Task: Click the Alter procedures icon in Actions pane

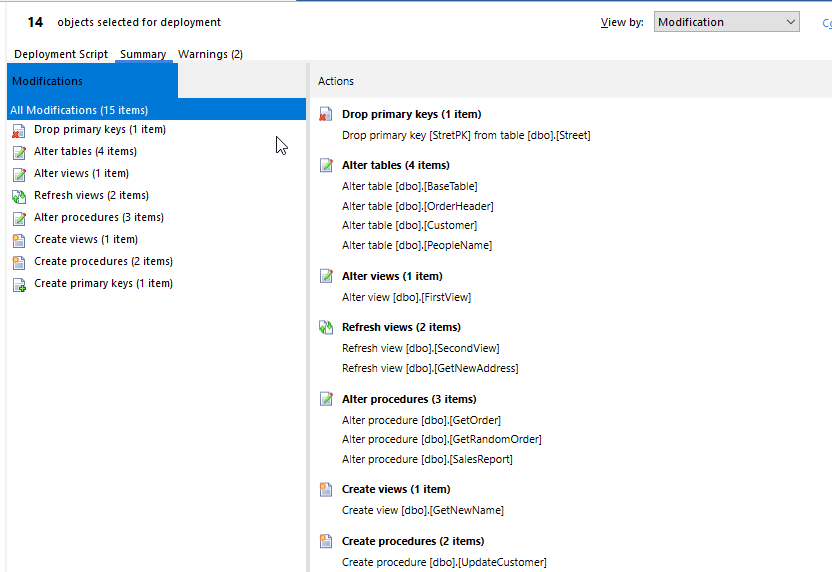Action: pos(326,399)
